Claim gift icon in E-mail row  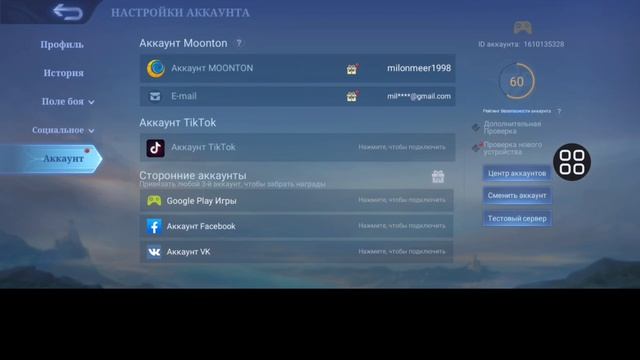point(351,96)
